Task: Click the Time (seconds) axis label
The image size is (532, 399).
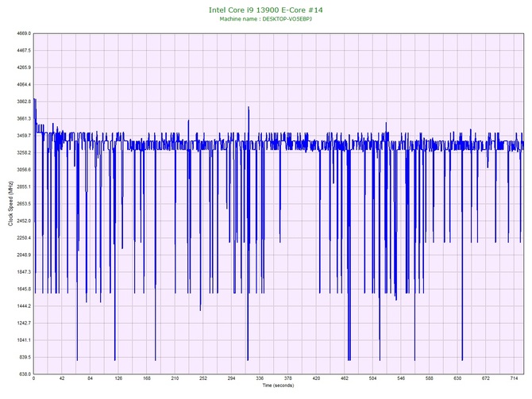Action: pos(278,386)
